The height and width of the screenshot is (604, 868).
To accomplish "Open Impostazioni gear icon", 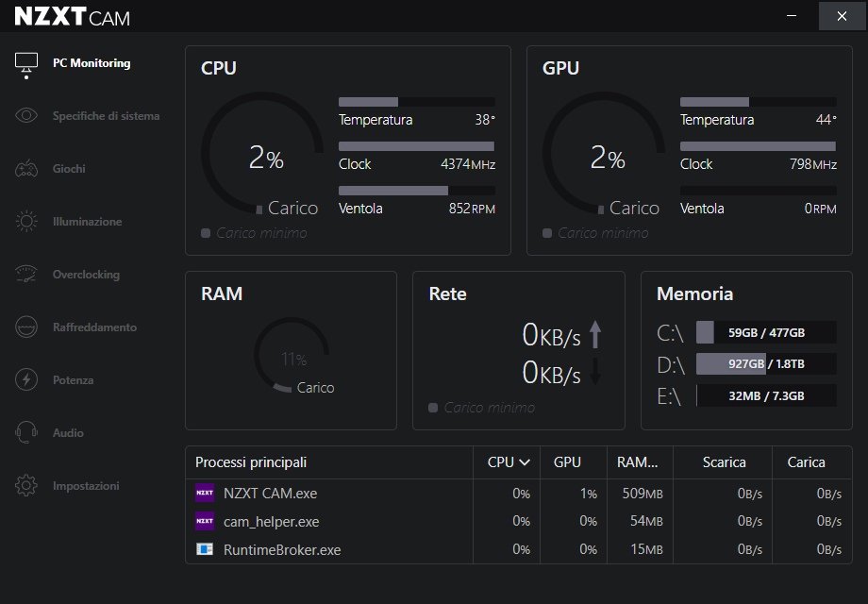I will click(x=26, y=486).
